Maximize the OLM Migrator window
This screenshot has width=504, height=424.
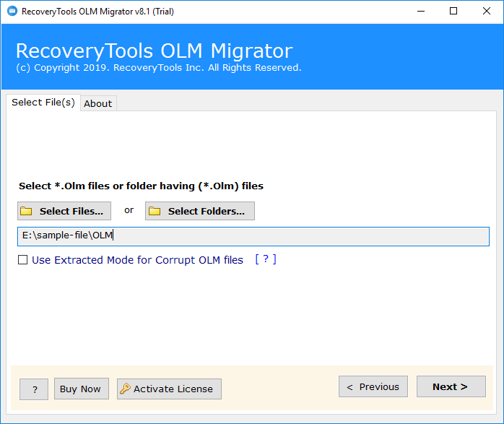[x=453, y=12]
